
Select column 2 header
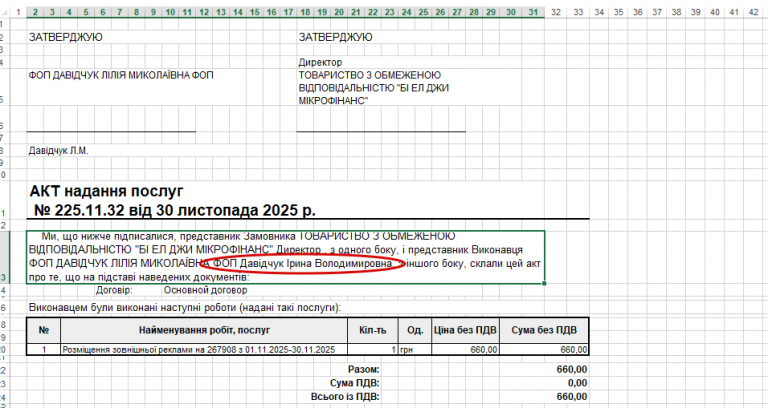click(x=35, y=12)
